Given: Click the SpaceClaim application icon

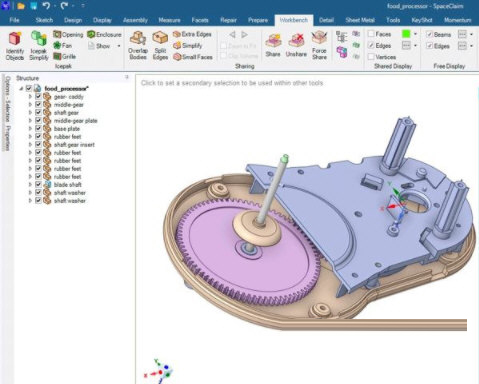Looking at the screenshot, I should (5, 6).
